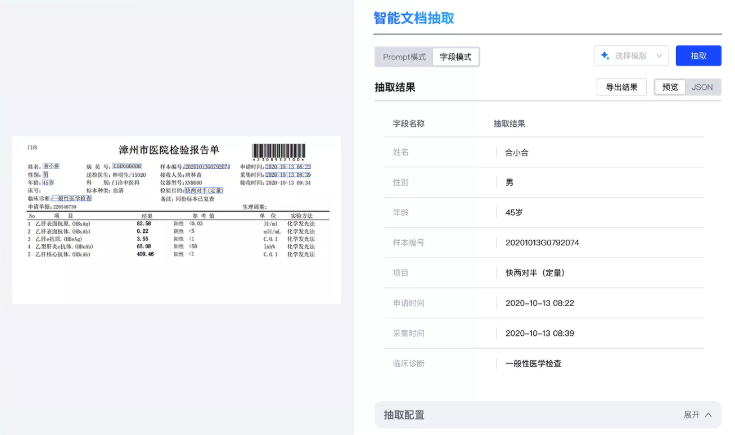
Task: Select 采集时间 value 2020-10-13 08:39
Action: click(540, 333)
